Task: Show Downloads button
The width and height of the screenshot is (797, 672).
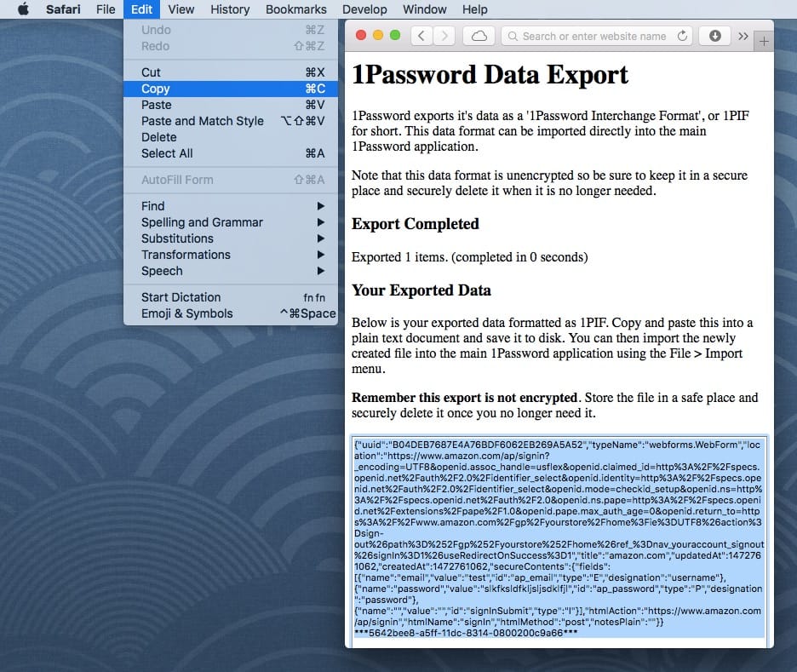Action: tap(714, 36)
